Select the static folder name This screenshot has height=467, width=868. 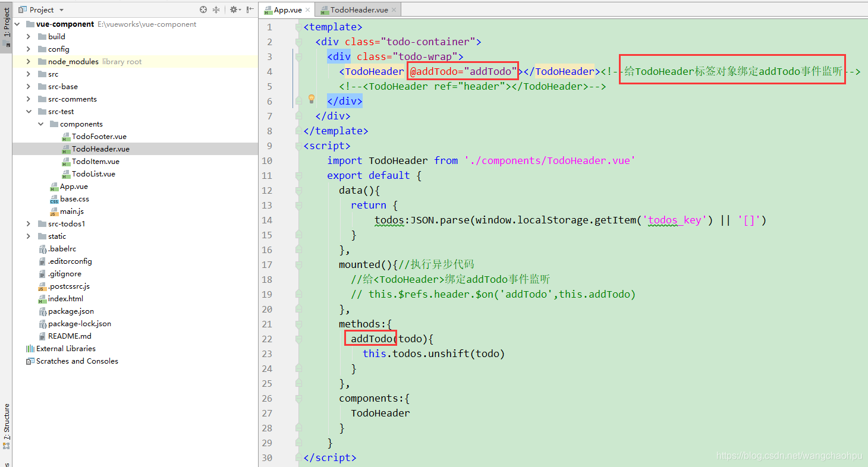[x=57, y=236]
